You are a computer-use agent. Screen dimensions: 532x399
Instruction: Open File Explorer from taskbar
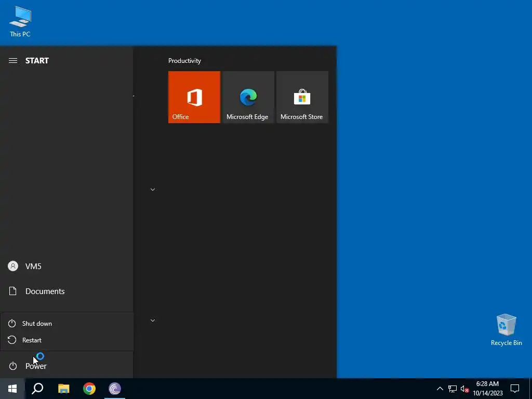tap(63, 389)
